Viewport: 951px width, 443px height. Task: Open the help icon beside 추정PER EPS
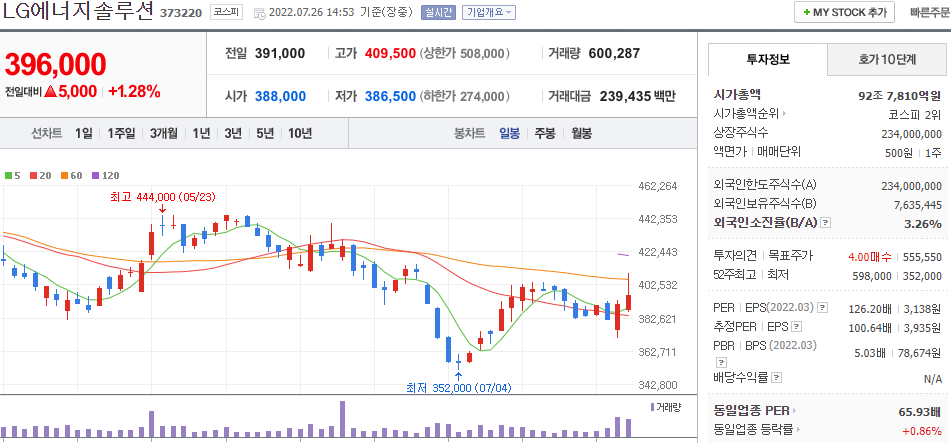[797, 327]
